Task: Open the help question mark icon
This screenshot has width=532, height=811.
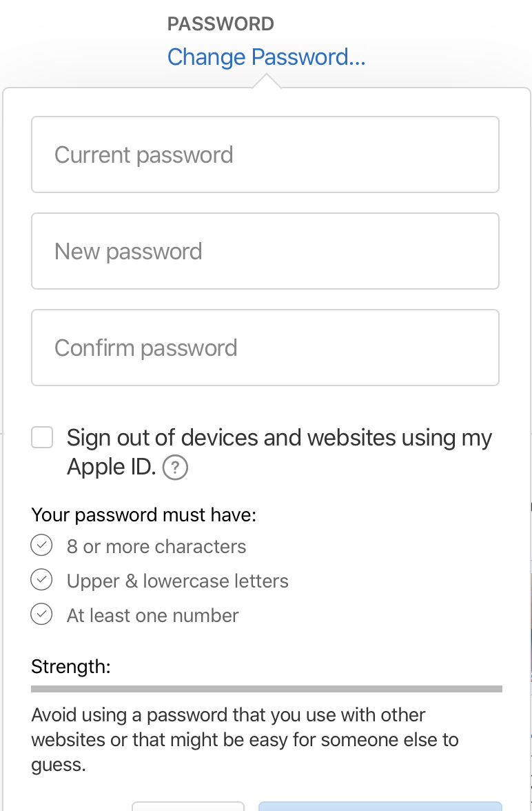Action: pos(175,468)
